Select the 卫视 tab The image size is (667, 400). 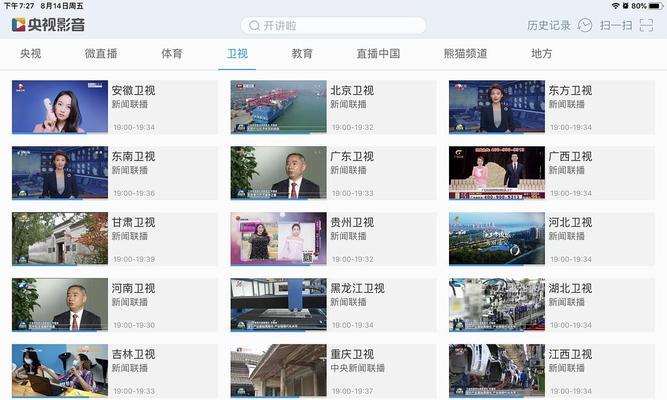point(237,54)
